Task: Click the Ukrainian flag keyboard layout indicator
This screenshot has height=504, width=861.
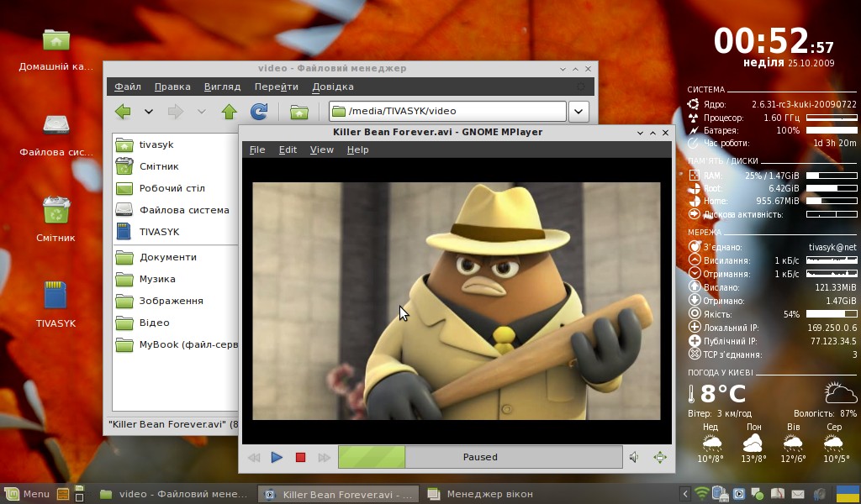Action: [848, 494]
